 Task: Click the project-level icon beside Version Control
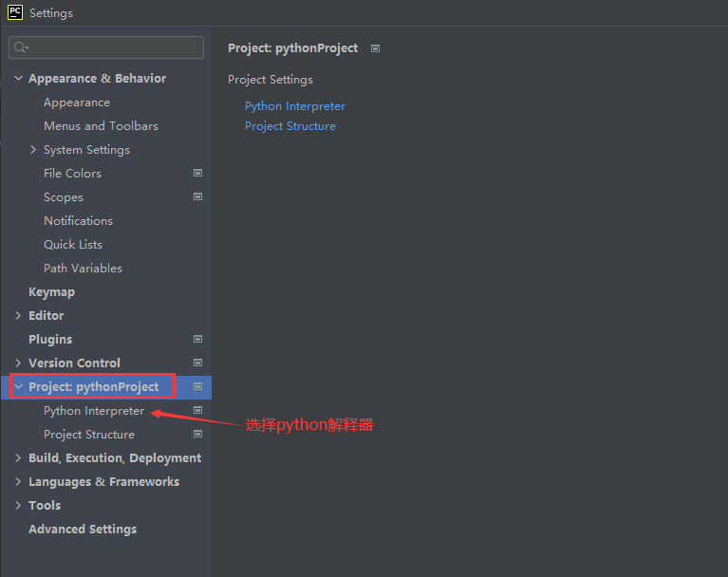click(x=197, y=363)
